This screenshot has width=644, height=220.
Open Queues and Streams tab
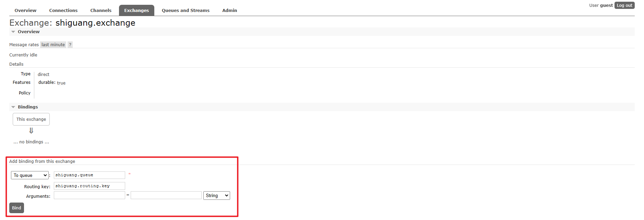click(x=186, y=10)
